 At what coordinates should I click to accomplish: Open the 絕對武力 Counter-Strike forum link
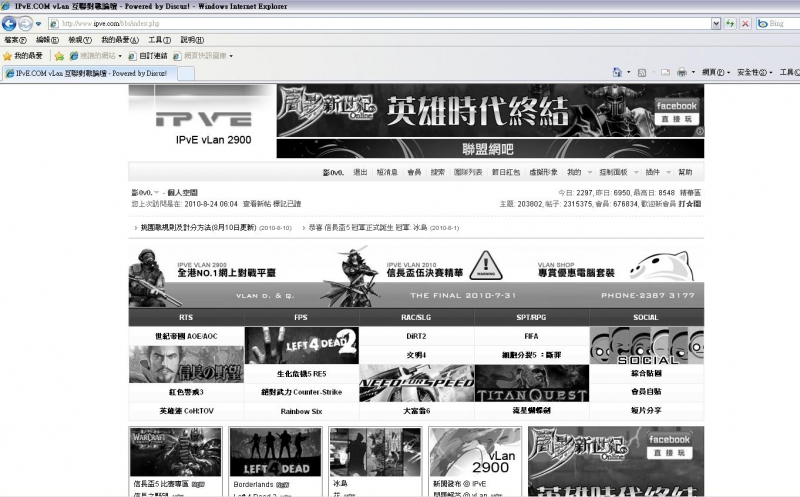[302, 392]
